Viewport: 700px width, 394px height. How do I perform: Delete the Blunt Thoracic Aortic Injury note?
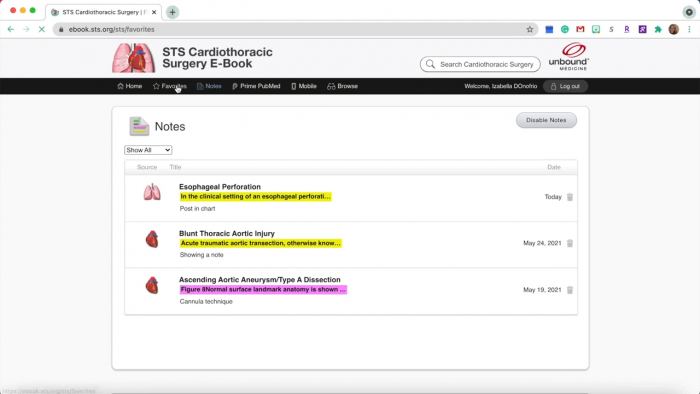click(570, 243)
